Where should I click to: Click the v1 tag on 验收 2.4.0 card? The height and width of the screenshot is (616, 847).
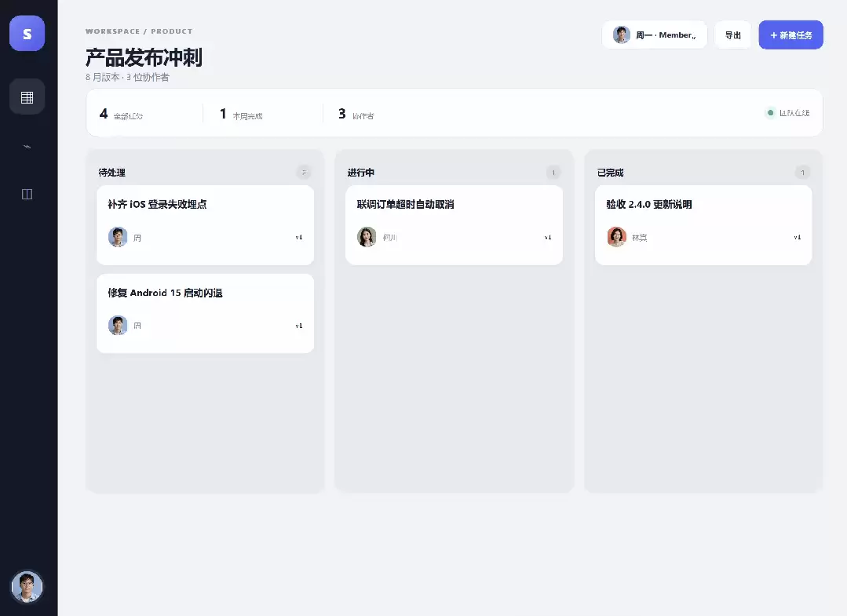point(798,238)
